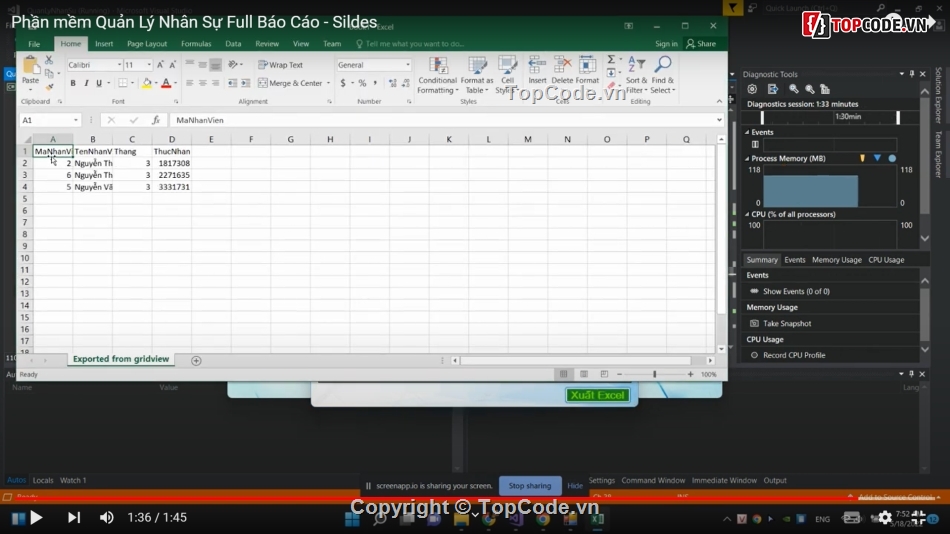The image size is (950, 534).
Task: Click Take Snapshot in Memory Usage
Action: pos(786,324)
